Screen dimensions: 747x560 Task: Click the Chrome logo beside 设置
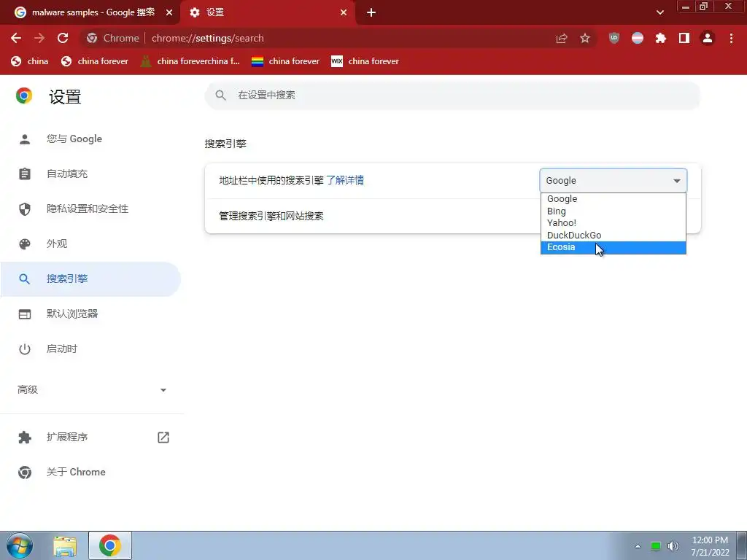point(24,96)
